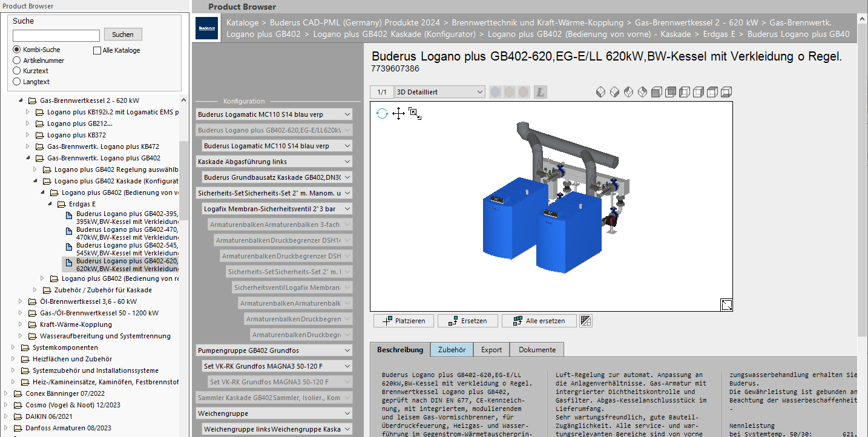The width and height of the screenshot is (868, 437).
Task: Enable the Alle Kataloge checkbox
Action: [97, 50]
